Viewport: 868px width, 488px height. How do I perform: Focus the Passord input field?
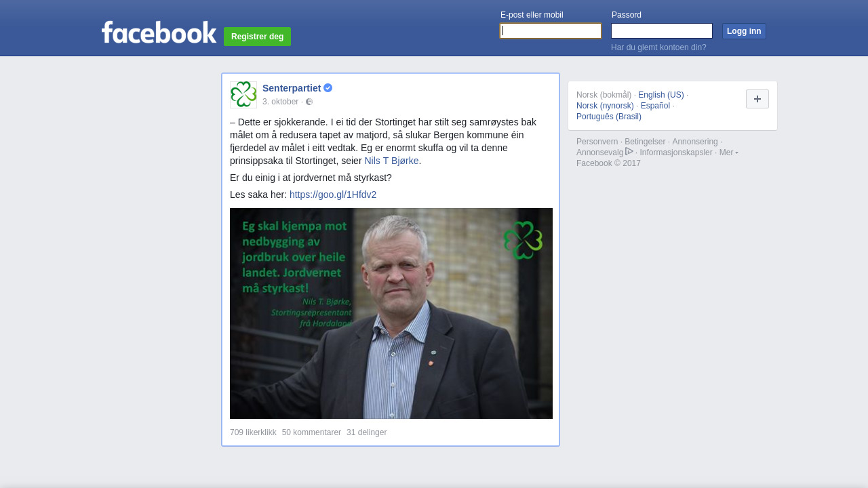662,31
